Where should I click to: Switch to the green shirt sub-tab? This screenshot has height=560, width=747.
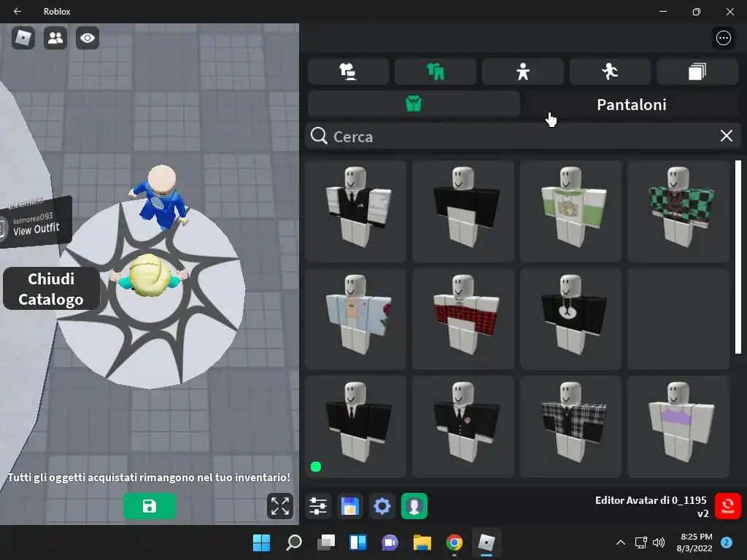click(414, 104)
